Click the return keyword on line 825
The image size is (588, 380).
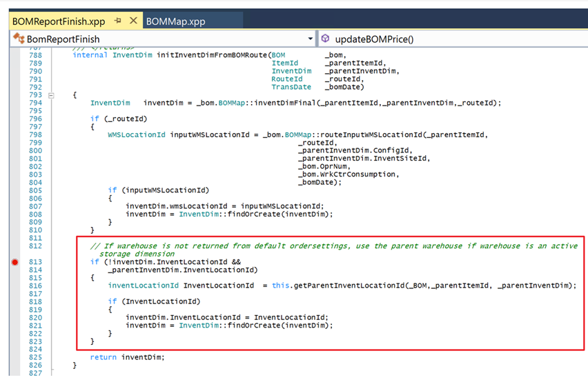[x=104, y=357]
